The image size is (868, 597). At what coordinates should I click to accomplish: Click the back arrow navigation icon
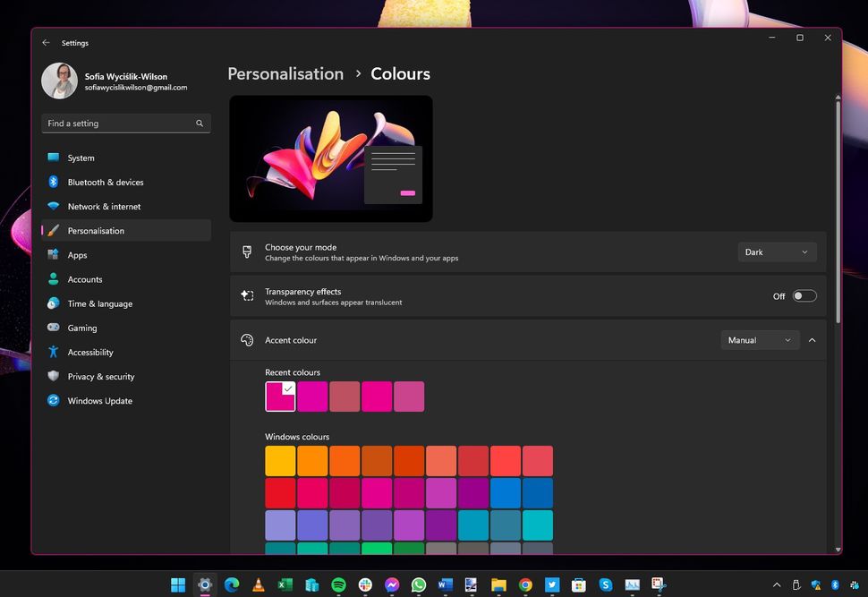46,42
